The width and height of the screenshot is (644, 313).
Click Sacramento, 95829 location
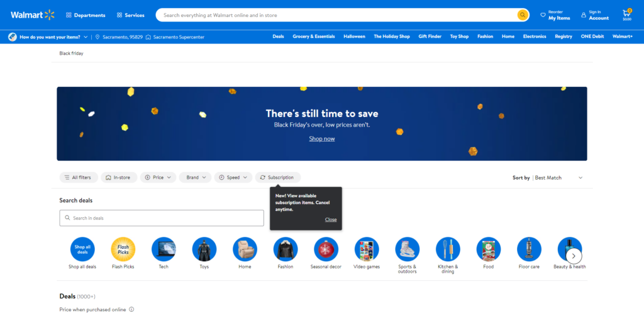(119, 37)
